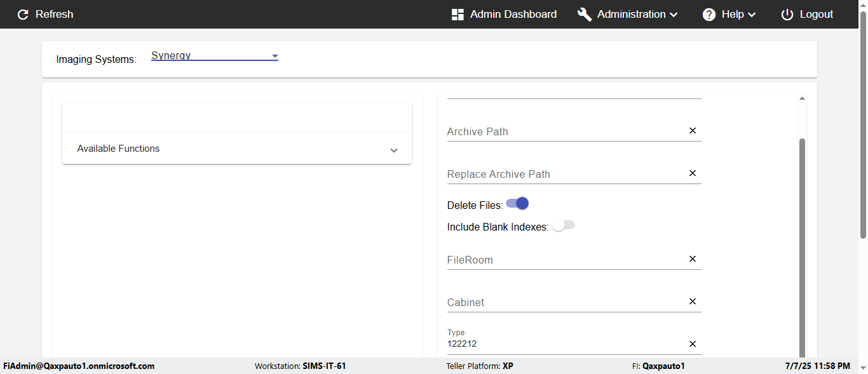The height and width of the screenshot is (374, 868).
Task: Open the Imaging Systems dropdown
Action: (214, 56)
